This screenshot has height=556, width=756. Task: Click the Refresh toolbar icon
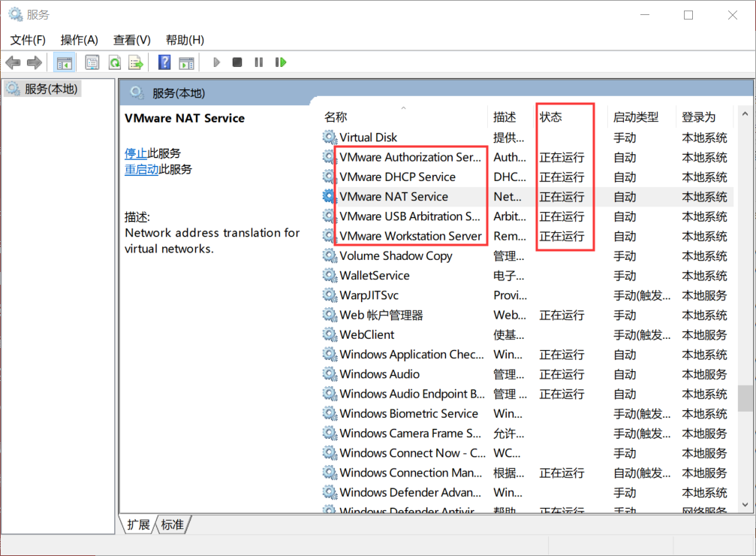115,62
